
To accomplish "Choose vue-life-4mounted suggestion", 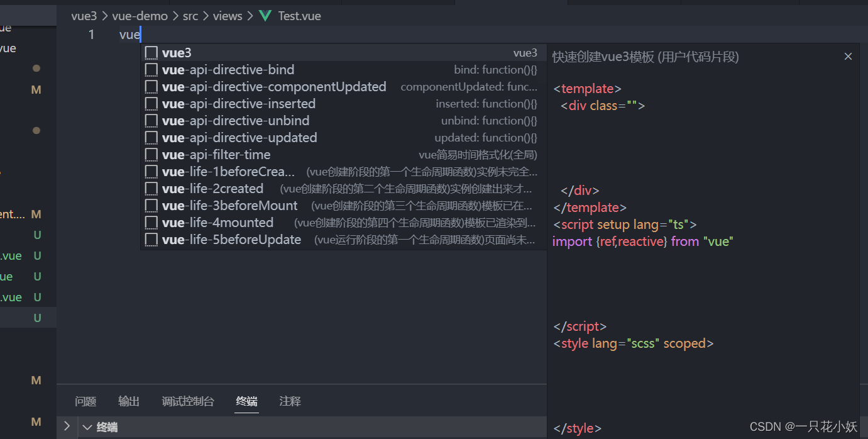I will point(343,223).
